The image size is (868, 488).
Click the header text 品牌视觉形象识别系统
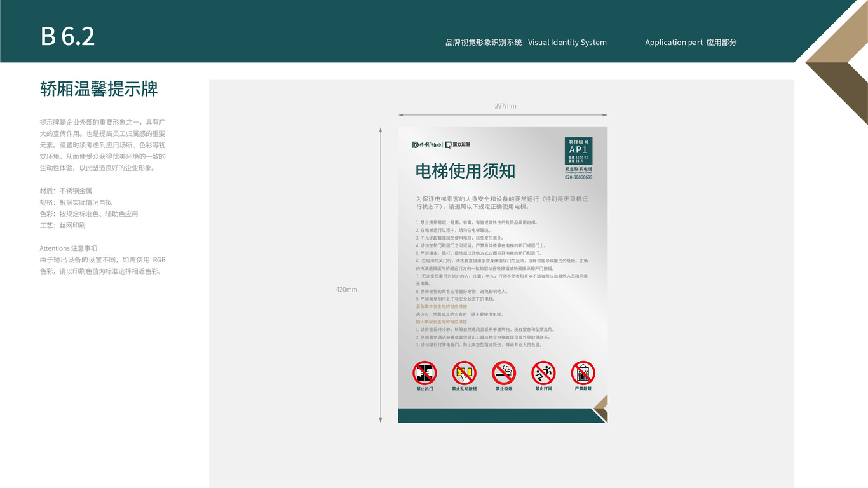click(x=484, y=43)
